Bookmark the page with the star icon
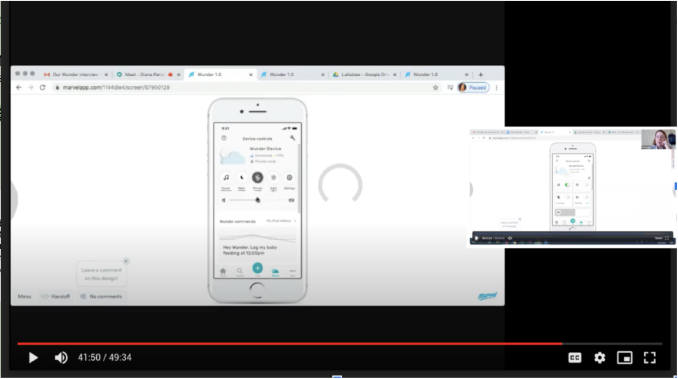Screen dimensions: 678x379 pyautogui.click(x=435, y=87)
